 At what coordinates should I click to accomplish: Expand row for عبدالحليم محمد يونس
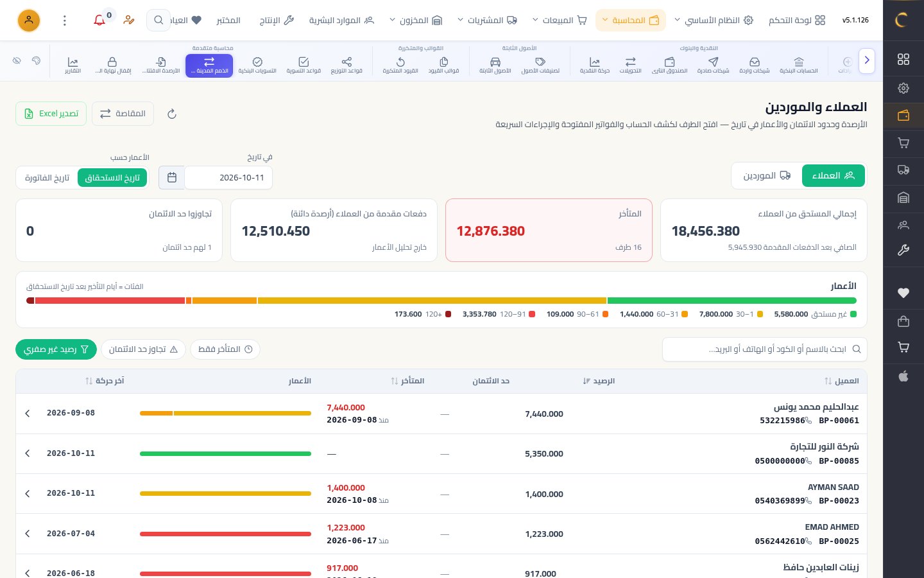(x=28, y=414)
